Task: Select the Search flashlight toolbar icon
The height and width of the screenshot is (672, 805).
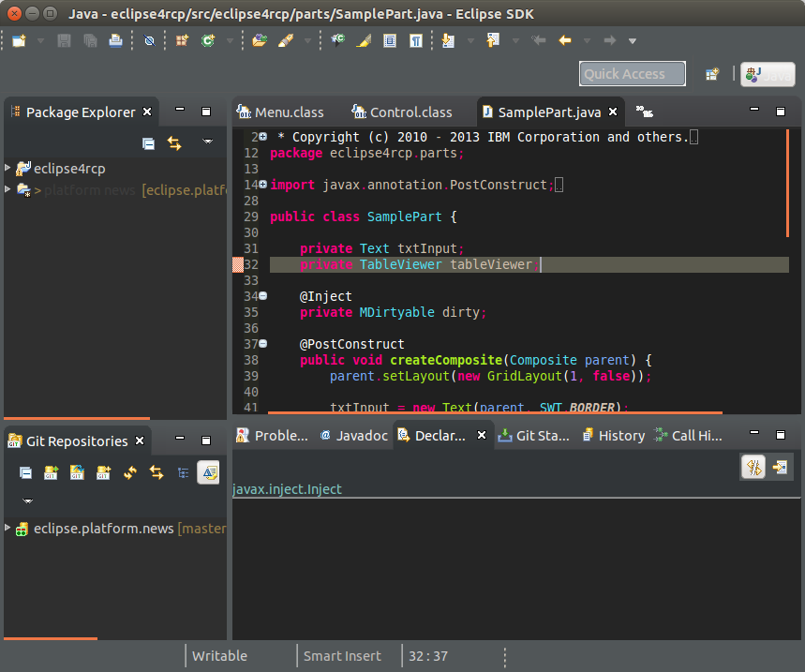Action: [364, 40]
